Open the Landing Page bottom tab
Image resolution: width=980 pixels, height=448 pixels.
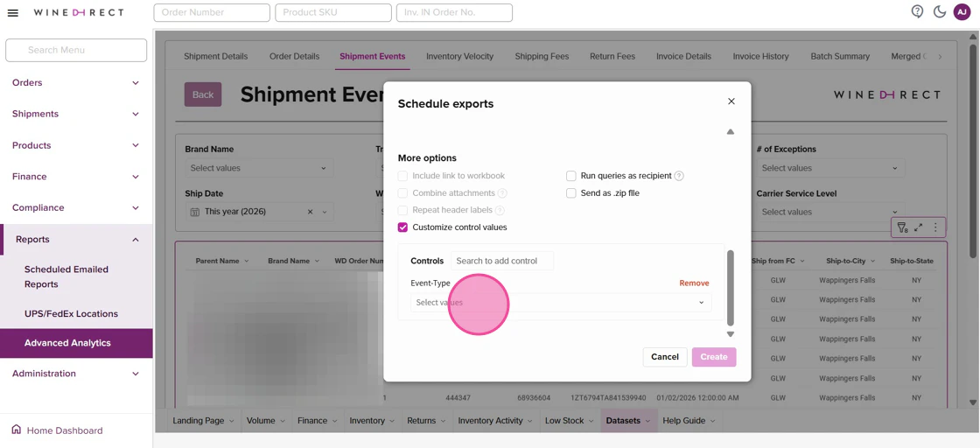click(204, 421)
